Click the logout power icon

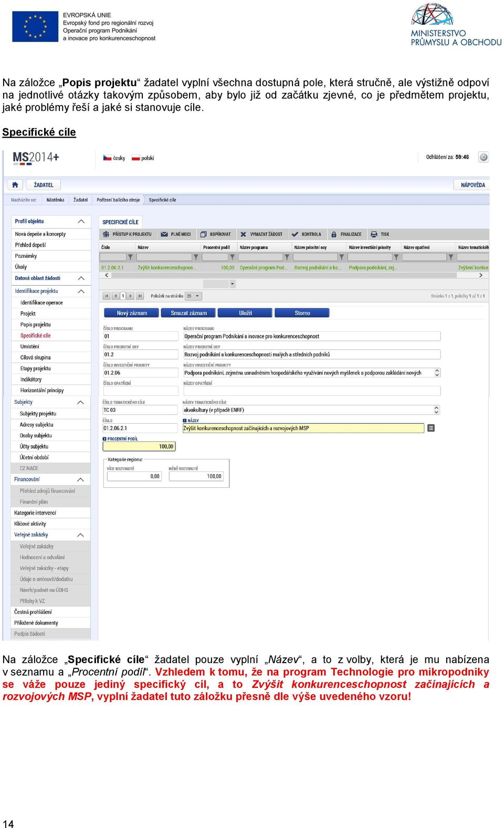coord(484,157)
